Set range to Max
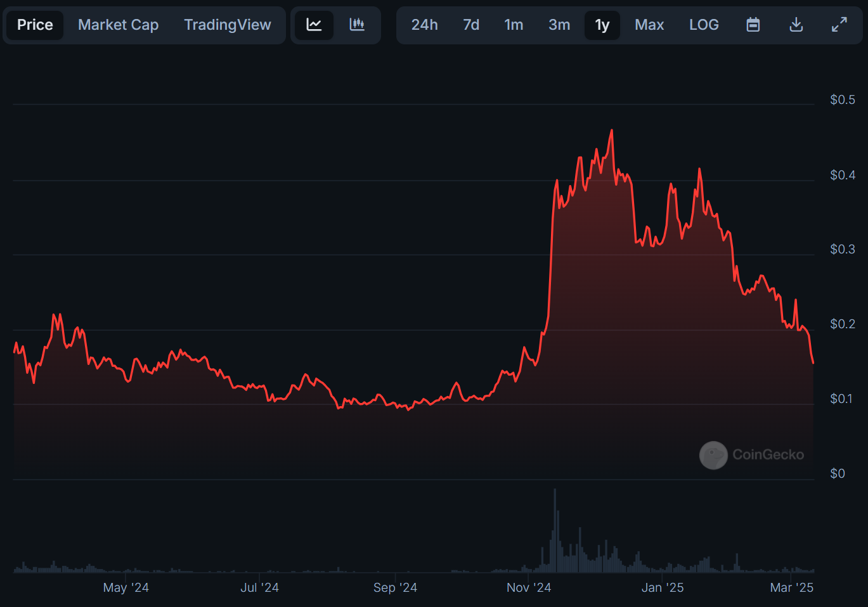Screen dimensions: 868x607 pos(649,25)
